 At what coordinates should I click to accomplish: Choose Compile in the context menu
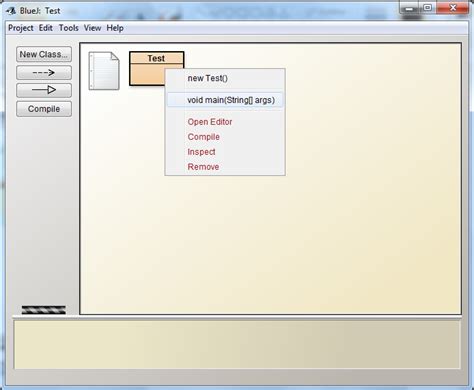tap(225, 137)
